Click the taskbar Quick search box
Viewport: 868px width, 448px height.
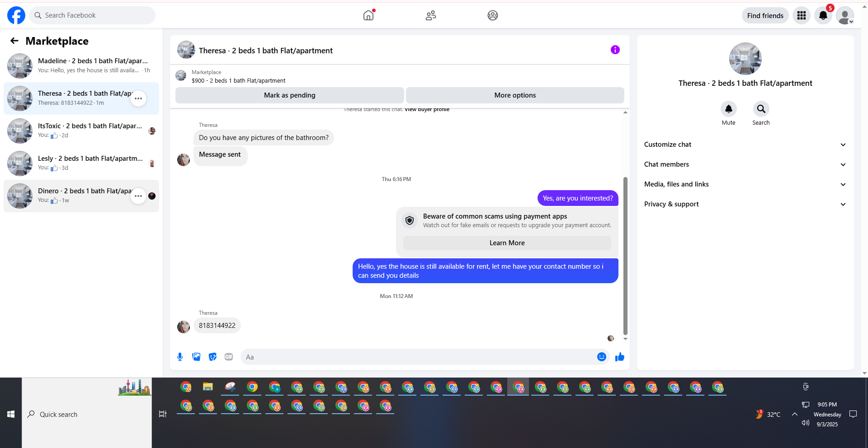[x=87, y=414]
